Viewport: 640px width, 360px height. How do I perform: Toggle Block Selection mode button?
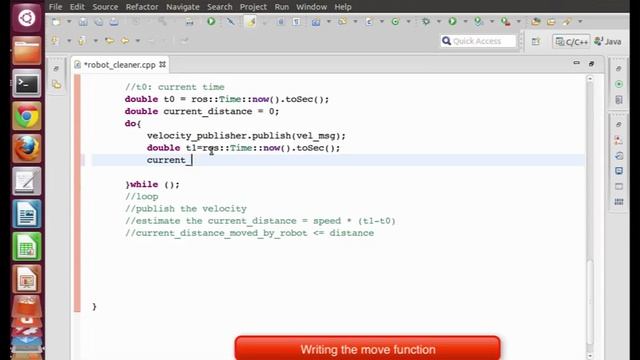[x=280, y=22]
